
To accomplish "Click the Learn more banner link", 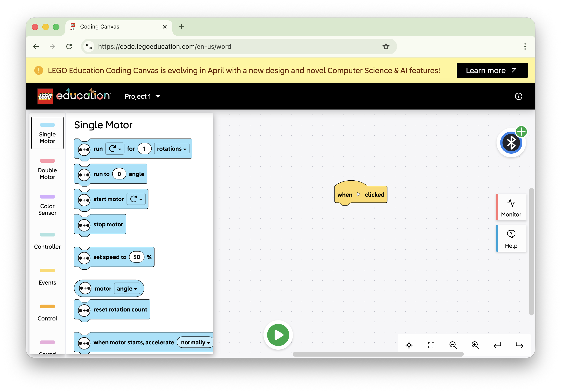I will pyautogui.click(x=492, y=71).
